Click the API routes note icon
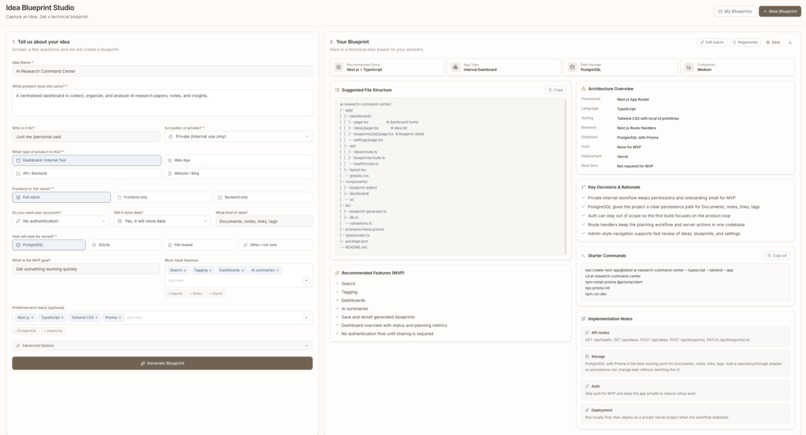 coord(587,333)
